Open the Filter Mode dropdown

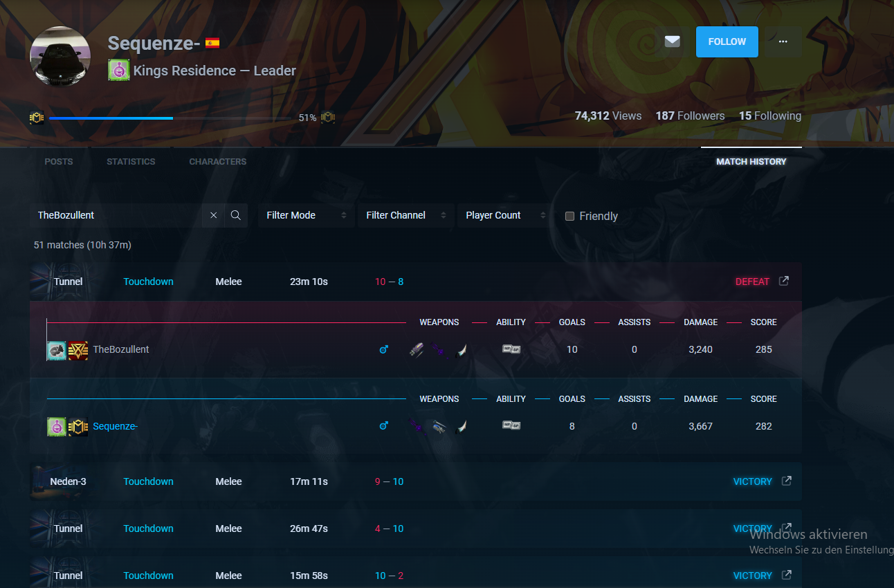306,215
